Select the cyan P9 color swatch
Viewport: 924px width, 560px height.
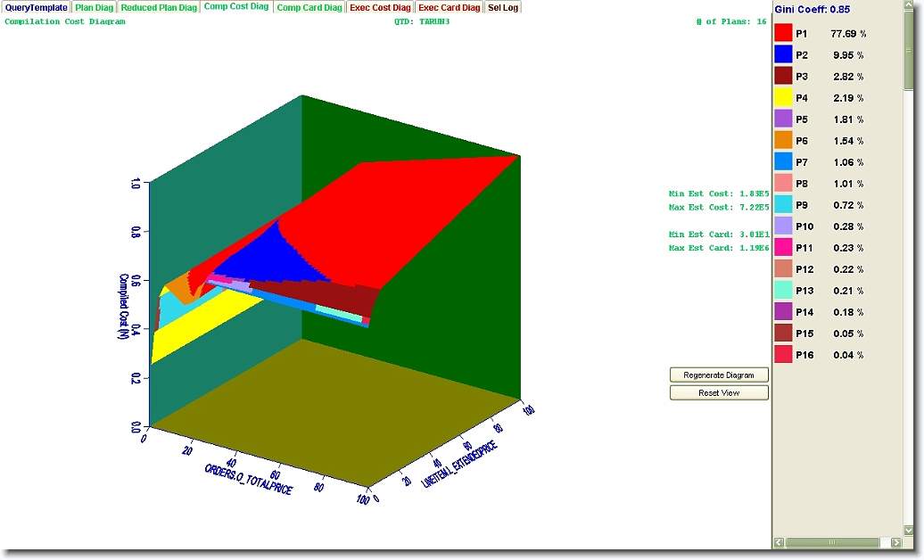[x=783, y=204]
